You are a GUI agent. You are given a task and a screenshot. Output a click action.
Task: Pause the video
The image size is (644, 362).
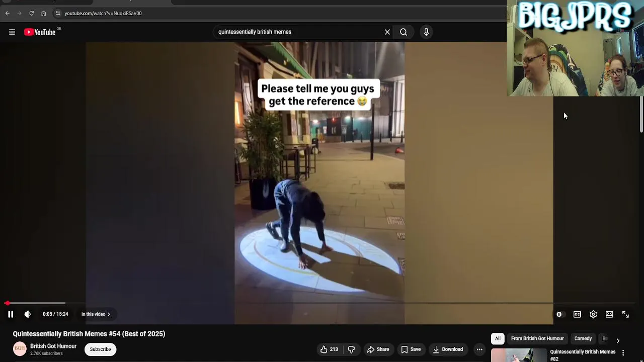coord(11,314)
